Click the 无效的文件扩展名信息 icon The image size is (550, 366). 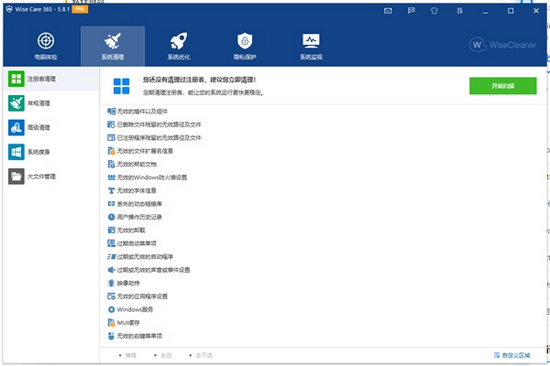(x=111, y=151)
